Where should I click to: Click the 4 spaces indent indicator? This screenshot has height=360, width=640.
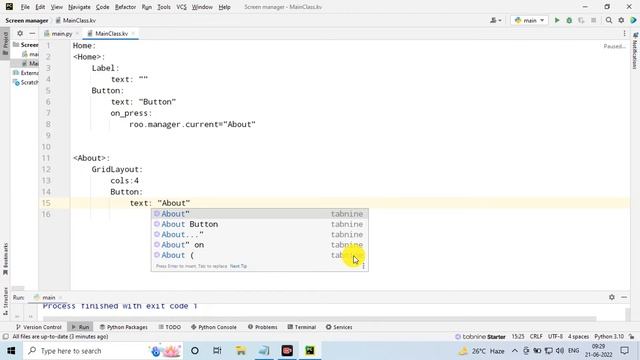click(x=578, y=337)
